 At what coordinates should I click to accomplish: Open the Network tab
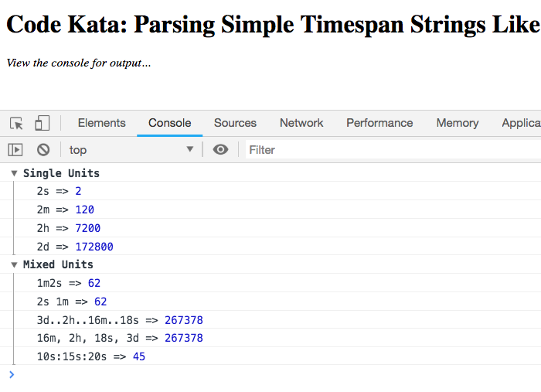pos(301,123)
